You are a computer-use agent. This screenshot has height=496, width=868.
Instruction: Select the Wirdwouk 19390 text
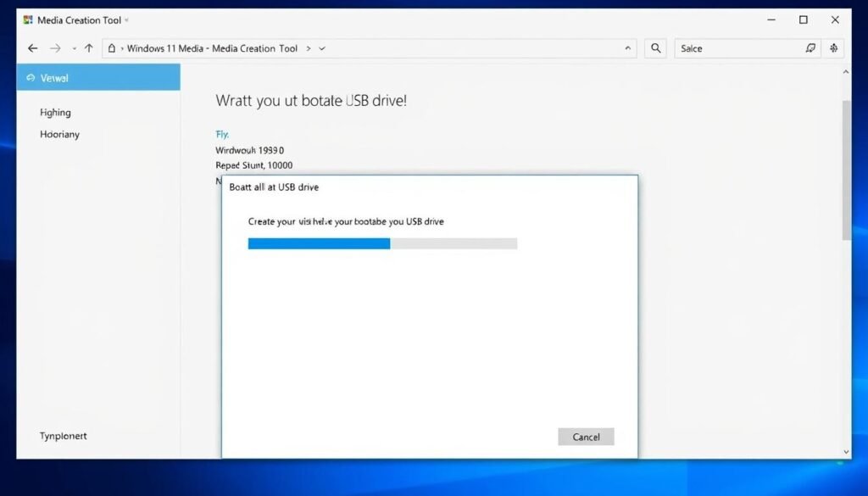click(250, 150)
